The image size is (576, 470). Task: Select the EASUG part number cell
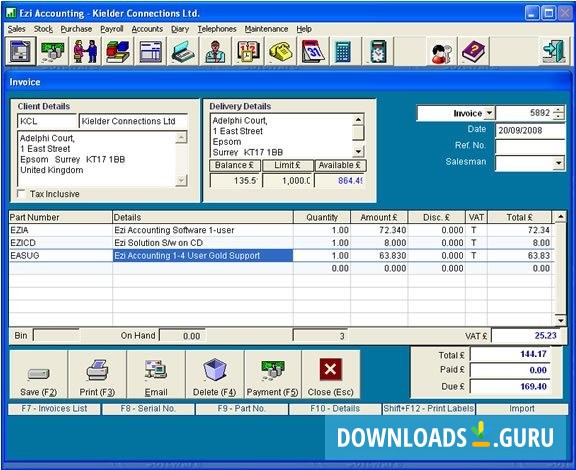click(x=61, y=256)
